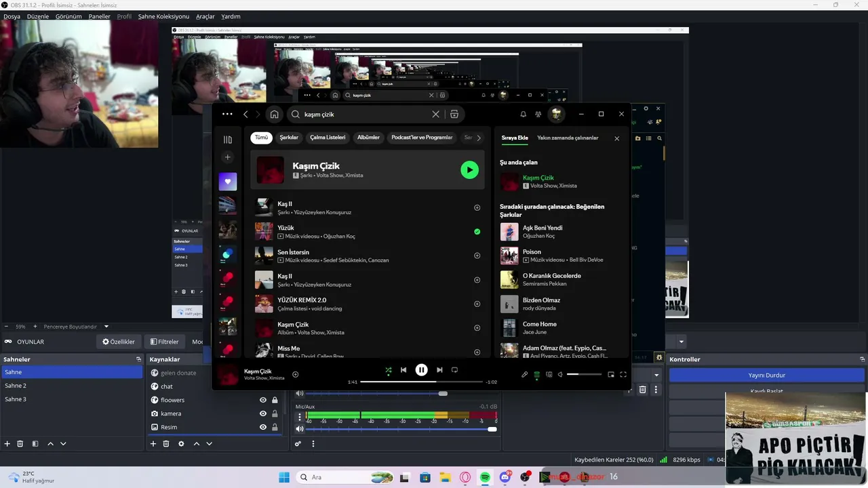The image size is (868, 488).
Task: Pause the playing song
Action: (x=421, y=370)
